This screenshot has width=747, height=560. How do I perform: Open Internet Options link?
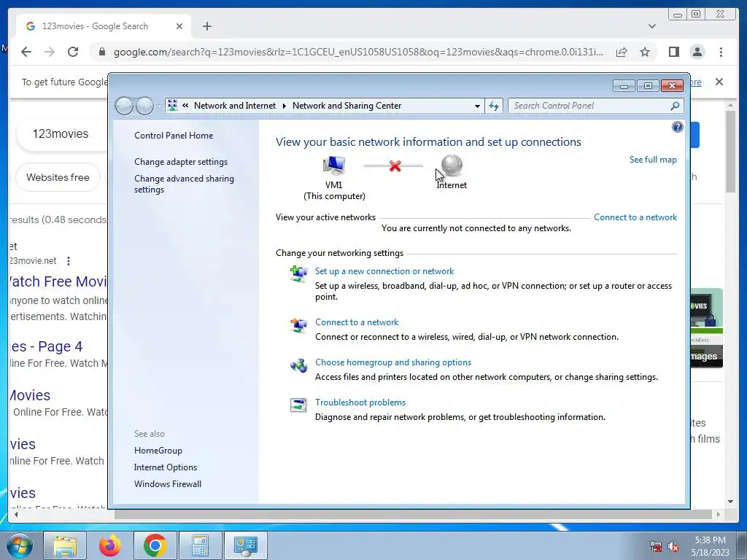[x=166, y=467]
